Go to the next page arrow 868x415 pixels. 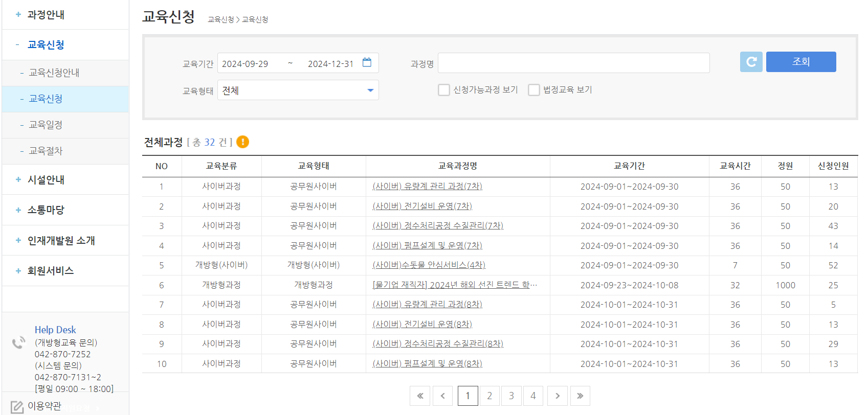pos(558,396)
